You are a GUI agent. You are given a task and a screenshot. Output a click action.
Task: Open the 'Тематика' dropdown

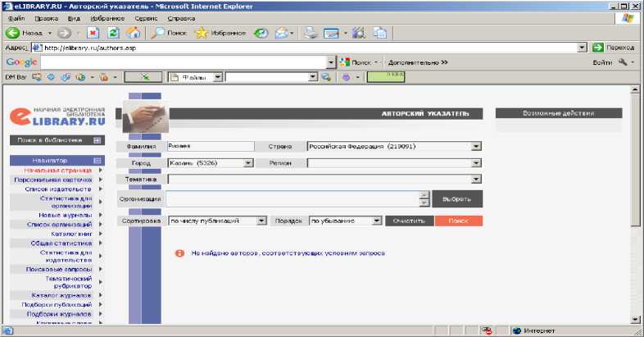(x=476, y=180)
